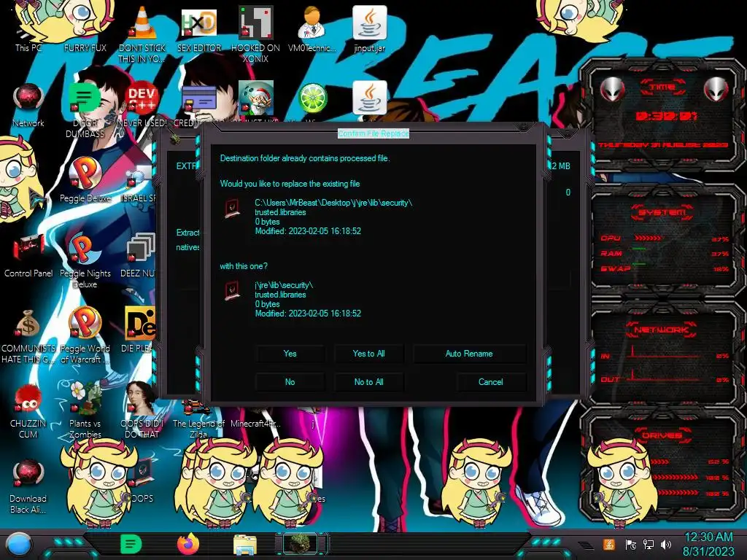The image size is (747, 560).
Task: Open the network tray icon
Action: 649,544
